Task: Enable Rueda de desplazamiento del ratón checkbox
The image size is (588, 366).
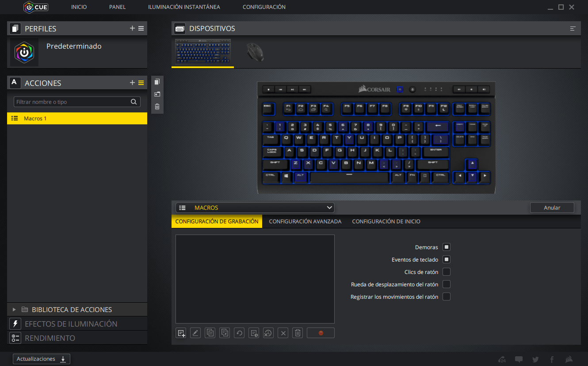Action: coord(447,284)
